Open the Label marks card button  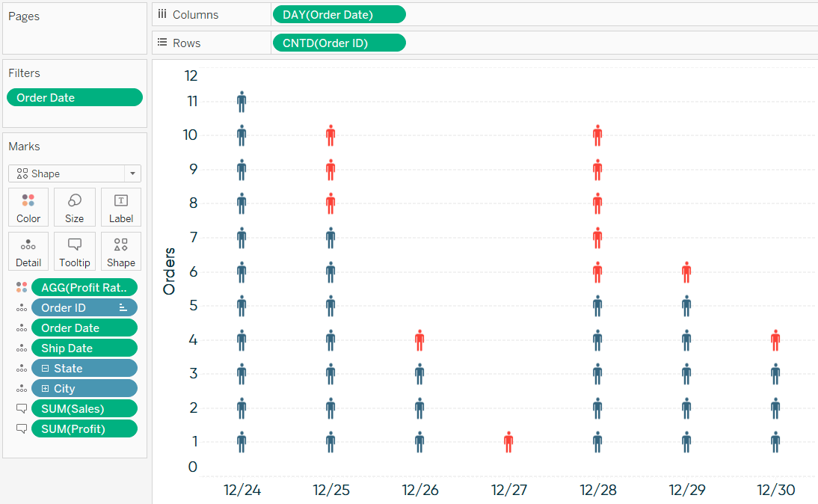[x=120, y=207]
